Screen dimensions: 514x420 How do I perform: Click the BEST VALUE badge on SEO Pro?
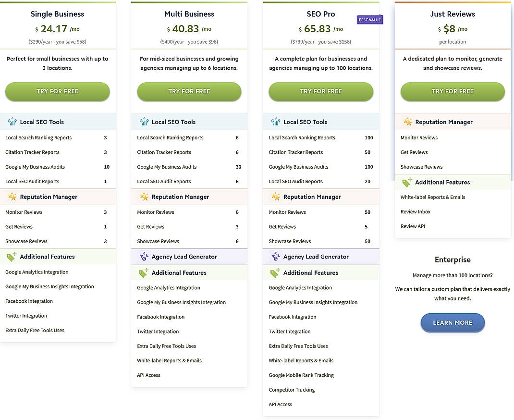(369, 20)
